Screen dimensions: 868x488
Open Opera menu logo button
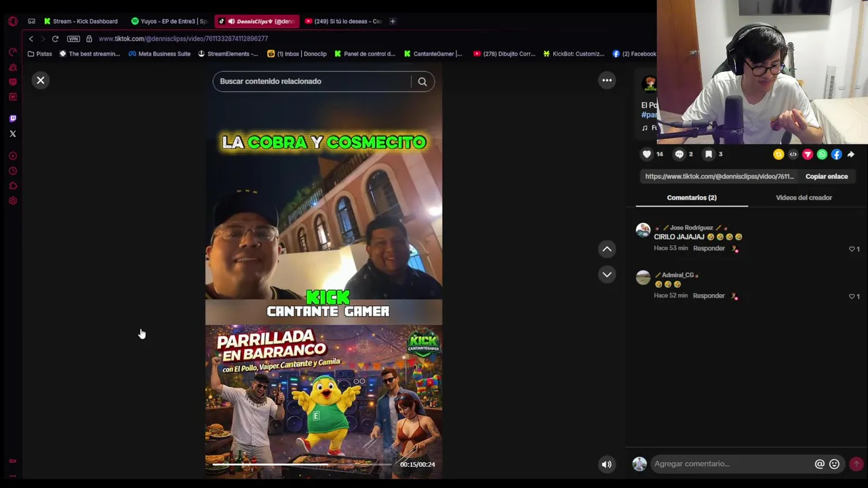tap(12, 21)
